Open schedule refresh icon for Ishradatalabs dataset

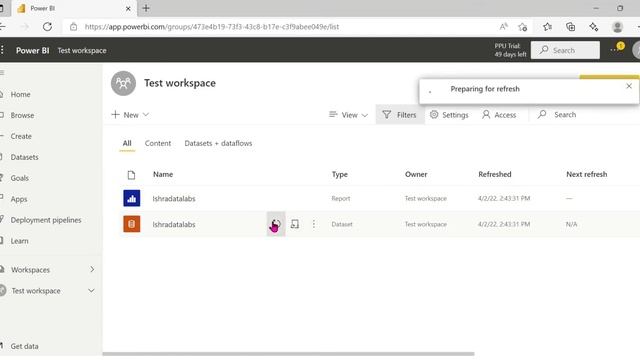click(x=295, y=224)
